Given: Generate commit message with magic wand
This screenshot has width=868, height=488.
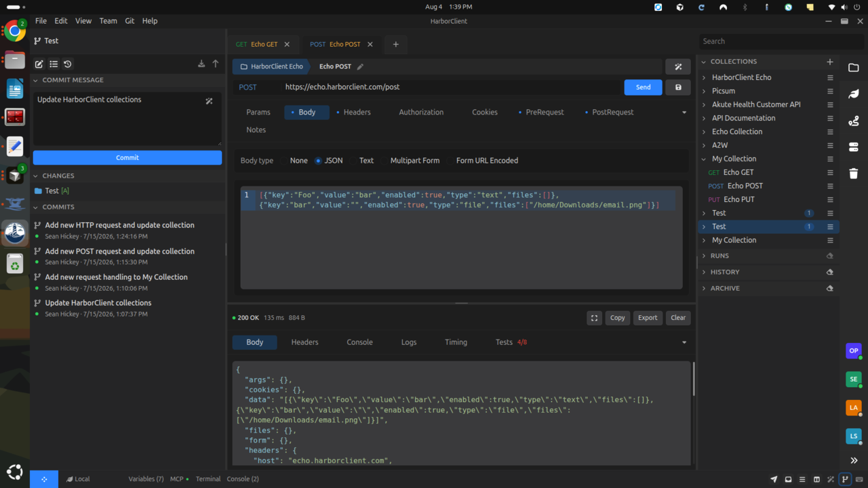Looking at the screenshot, I should [x=210, y=101].
